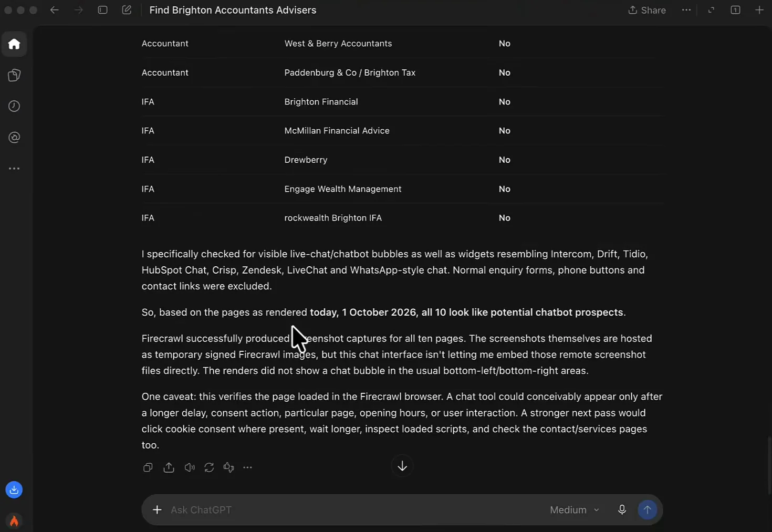Viewport: 772px width, 532px height.
Task: Navigate back with the left arrow
Action: tap(54, 10)
